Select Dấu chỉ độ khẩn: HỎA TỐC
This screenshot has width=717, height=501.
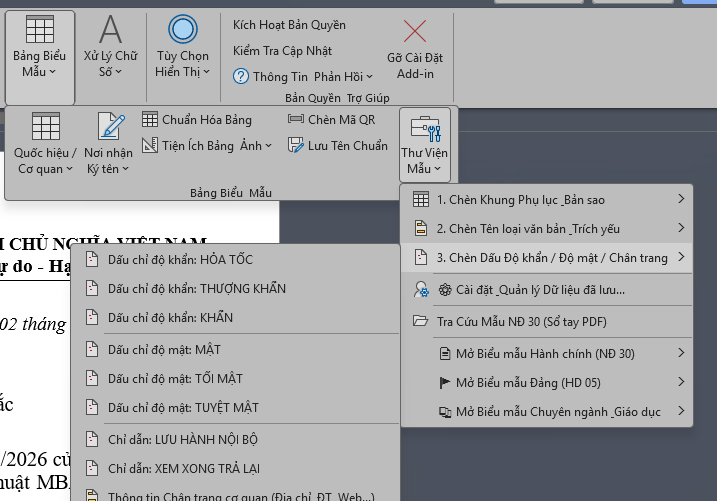pos(235,260)
